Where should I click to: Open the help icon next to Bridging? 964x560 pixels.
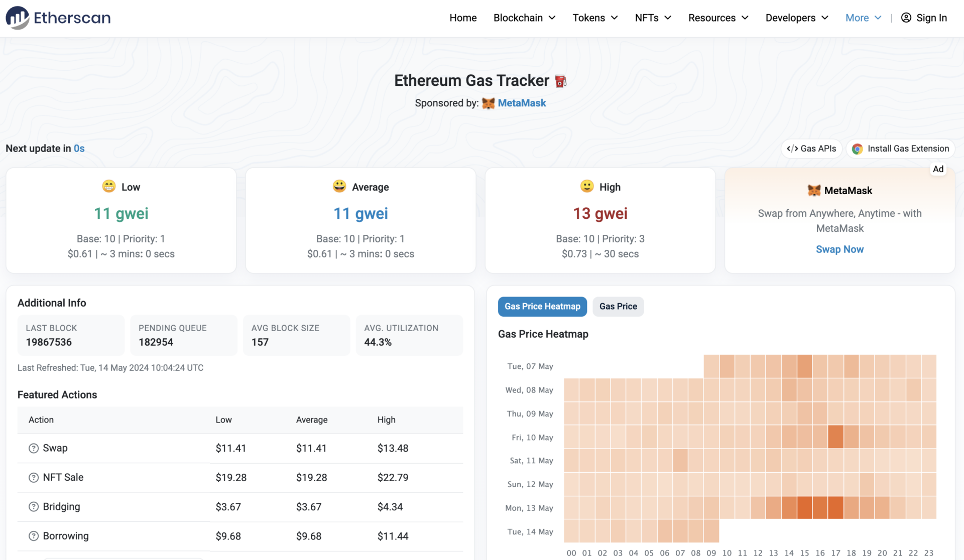click(33, 507)
